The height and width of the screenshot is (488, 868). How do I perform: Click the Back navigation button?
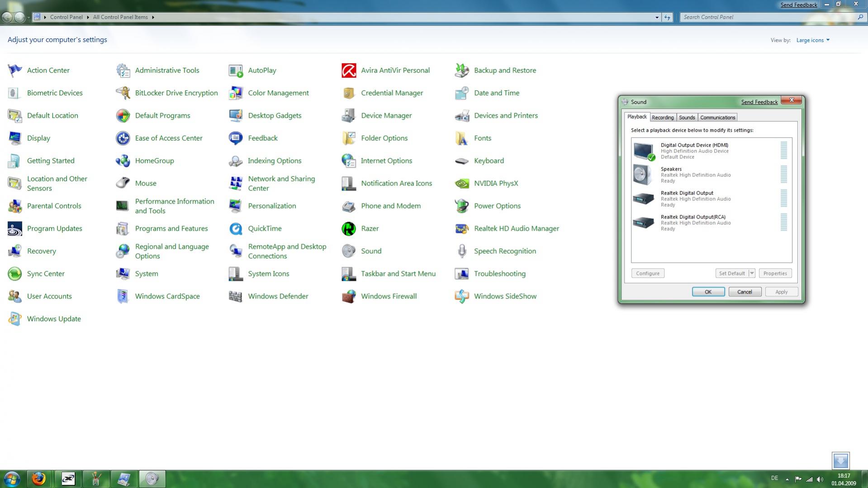7,17
